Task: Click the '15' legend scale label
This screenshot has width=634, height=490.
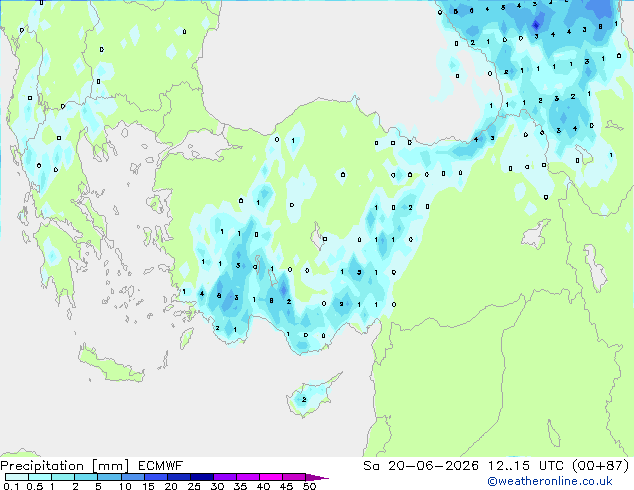Action: pyautogui.click(x=148, y=486)
